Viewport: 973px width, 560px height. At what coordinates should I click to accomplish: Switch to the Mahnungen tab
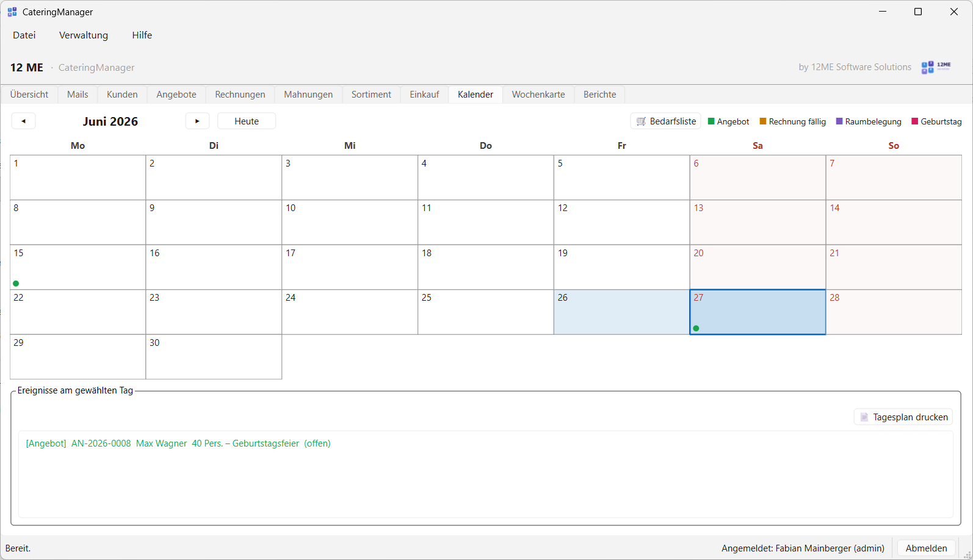[x=308, y=95]
